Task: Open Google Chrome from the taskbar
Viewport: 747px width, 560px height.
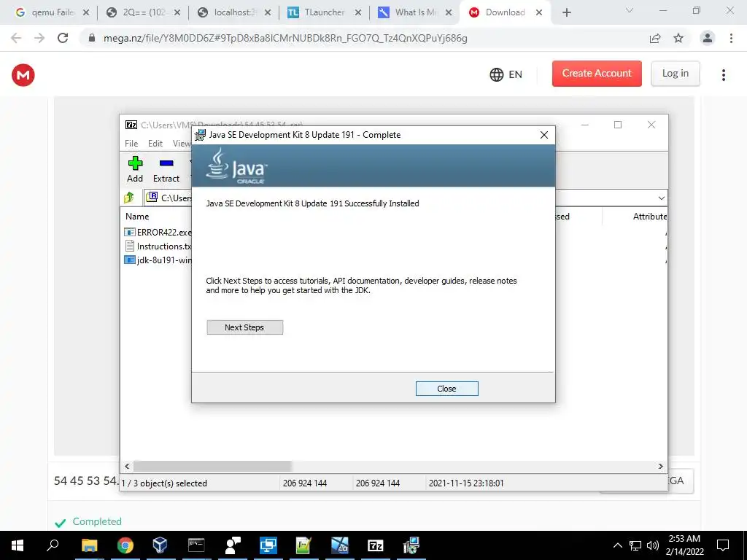Action: click(125, 545)
